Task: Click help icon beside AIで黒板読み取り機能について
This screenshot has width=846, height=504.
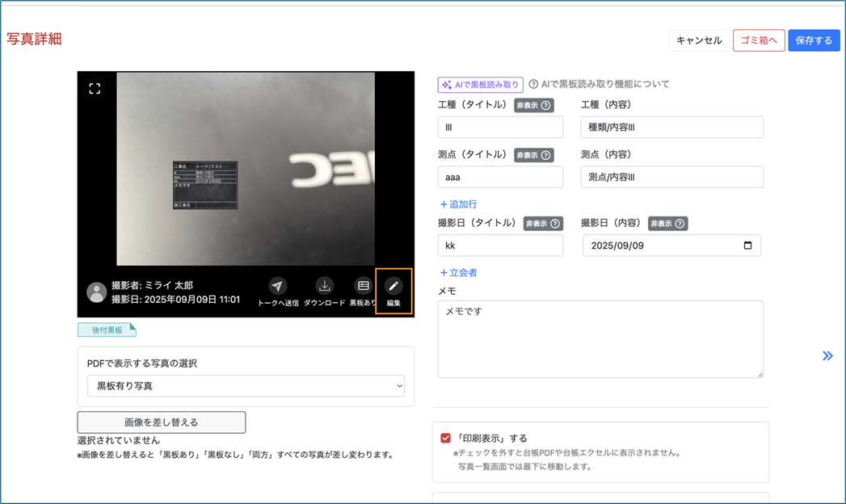Action: 533,84
